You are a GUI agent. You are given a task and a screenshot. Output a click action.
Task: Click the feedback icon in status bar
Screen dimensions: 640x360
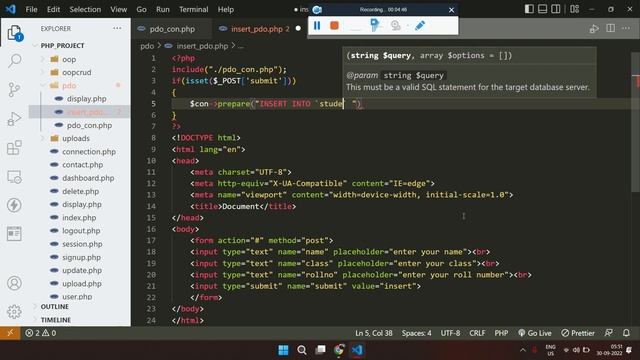(609, 333)
